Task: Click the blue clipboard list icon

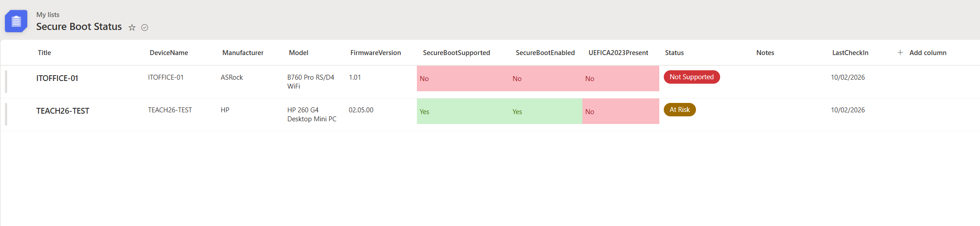Action: (16, 21)
